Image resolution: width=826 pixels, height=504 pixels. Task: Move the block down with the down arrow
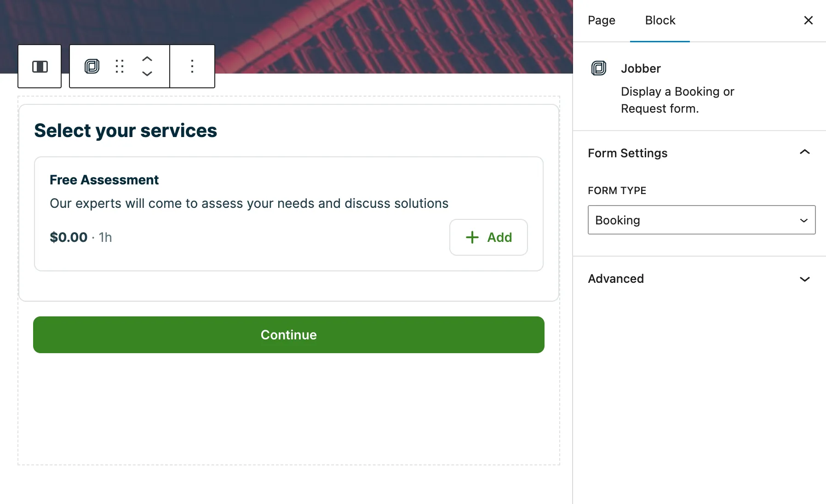click(x=147, y=74)
